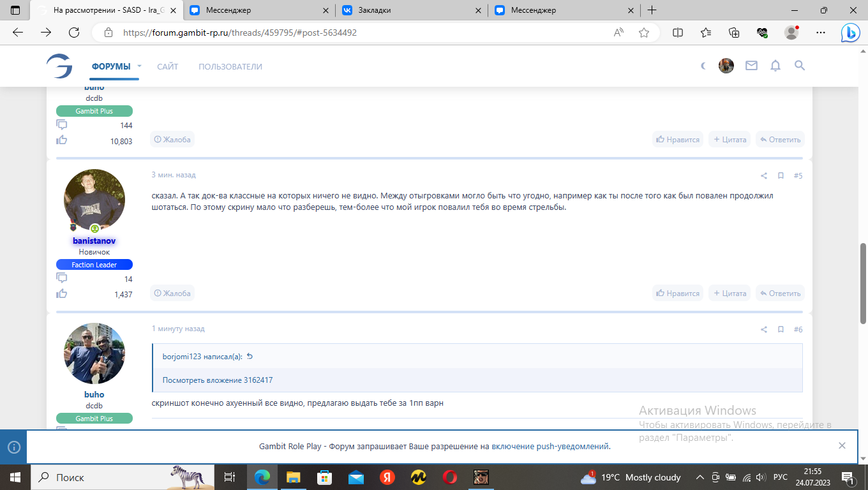The image size is (868, 490).
Task: Add page to browser favorites star
Action: coord(644,33)
